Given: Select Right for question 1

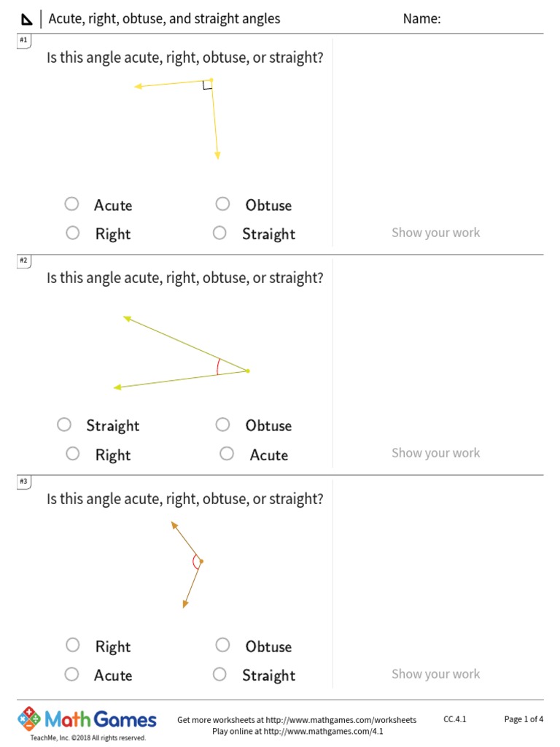Looking at the screenshot, I should tap(72, 233).
